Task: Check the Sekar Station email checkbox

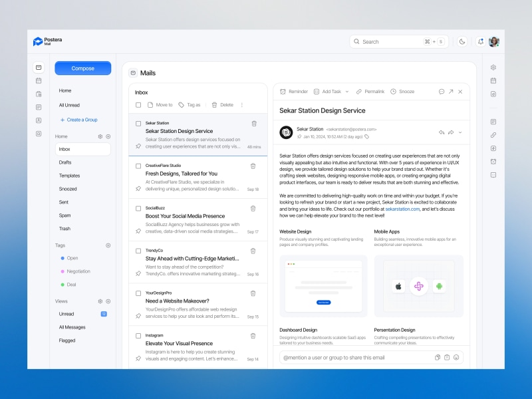Action: click(x=138, y=124)
